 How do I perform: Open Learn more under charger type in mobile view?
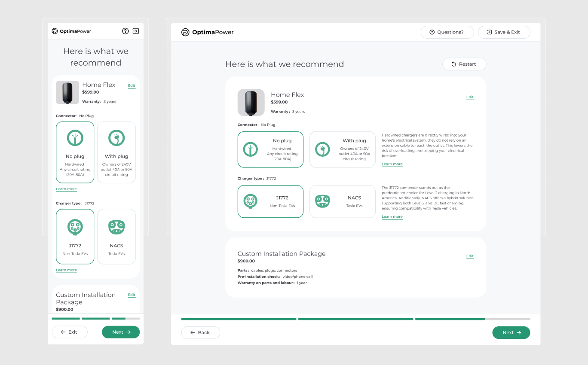click(x=66, y=270)
